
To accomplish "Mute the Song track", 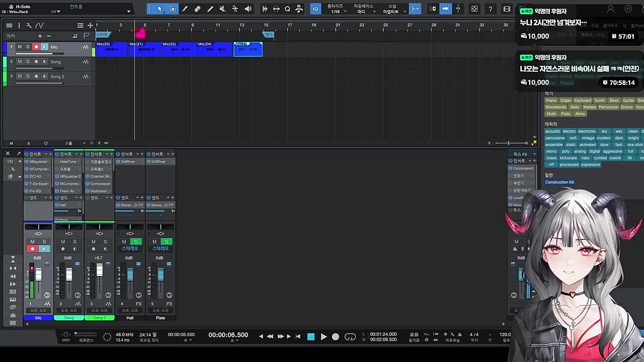I will (20, 62).
